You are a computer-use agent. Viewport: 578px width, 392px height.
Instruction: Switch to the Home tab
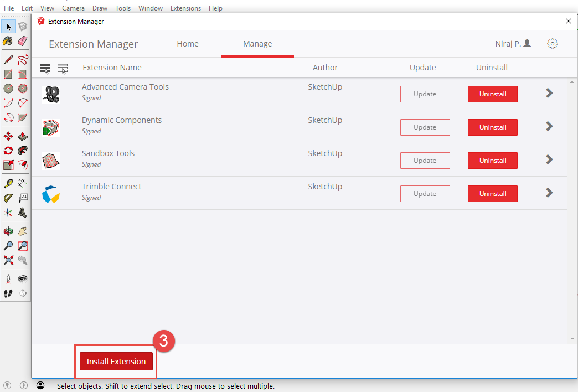coord(188,44)
